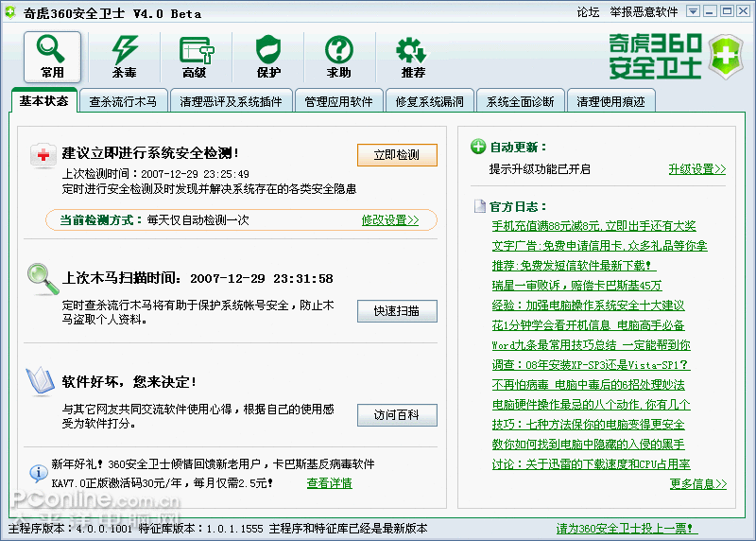Click the 软件好坏,您来决定 heading
The width and height of the screenshot is (756, 541).
pyautogui.click(x=129, y=382)
